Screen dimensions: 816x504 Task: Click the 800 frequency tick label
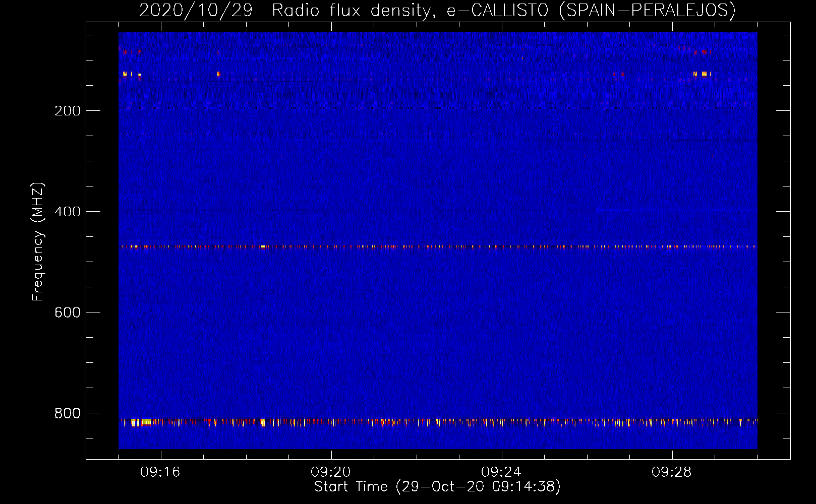point(68,413)
